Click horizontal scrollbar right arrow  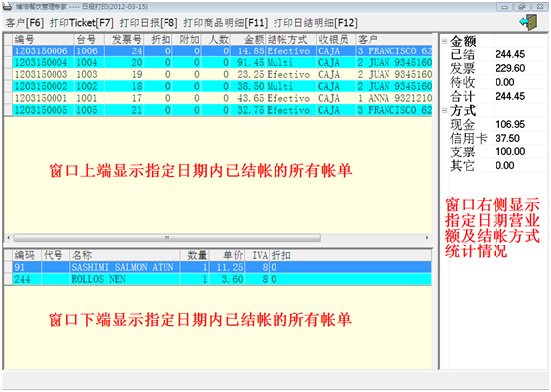point(427,238)
